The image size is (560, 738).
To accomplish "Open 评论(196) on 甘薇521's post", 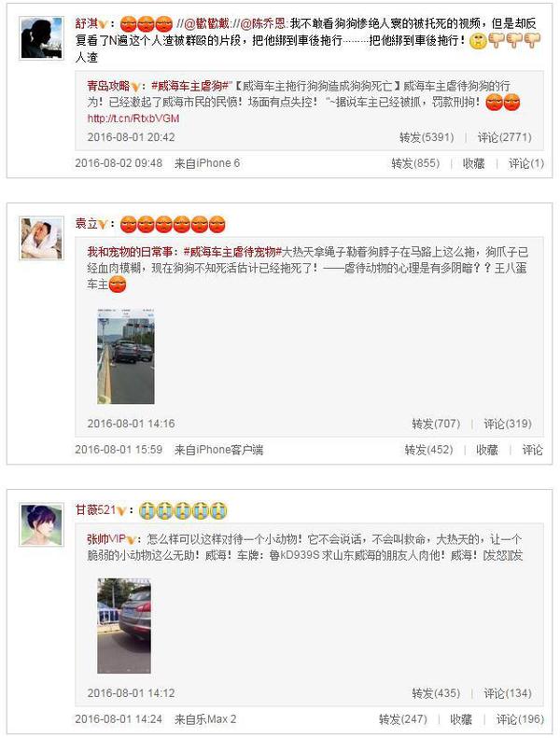I will coord(520,719).
